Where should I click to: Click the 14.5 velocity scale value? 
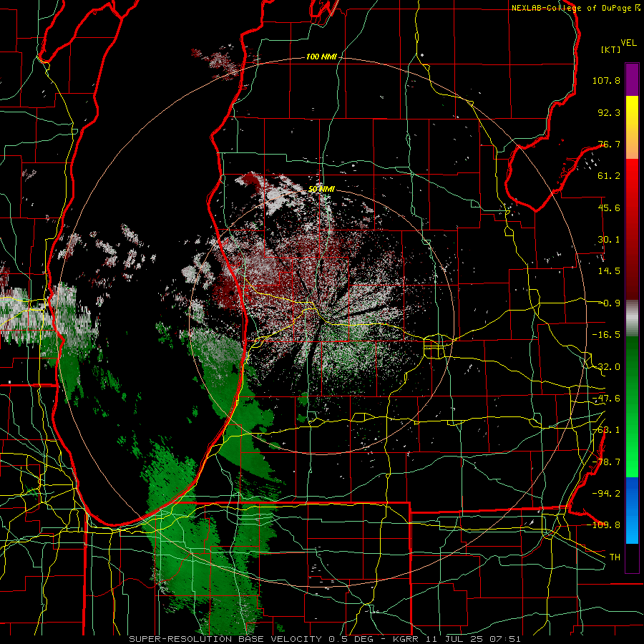pos(609,271)
